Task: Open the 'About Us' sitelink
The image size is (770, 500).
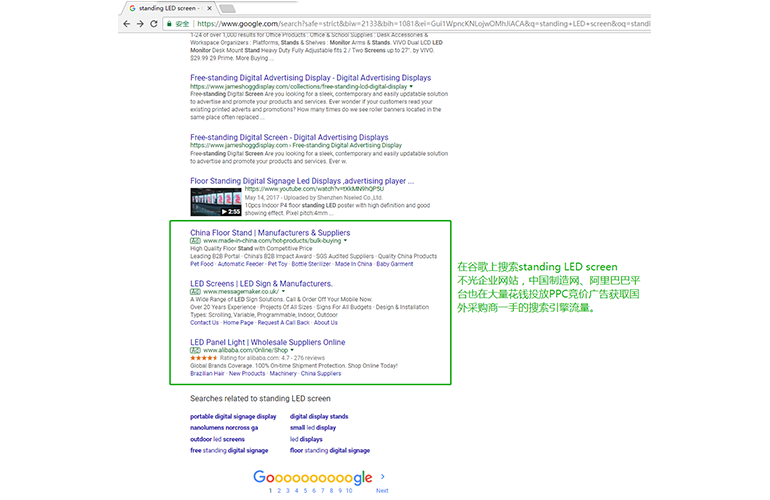Action: 326,323
